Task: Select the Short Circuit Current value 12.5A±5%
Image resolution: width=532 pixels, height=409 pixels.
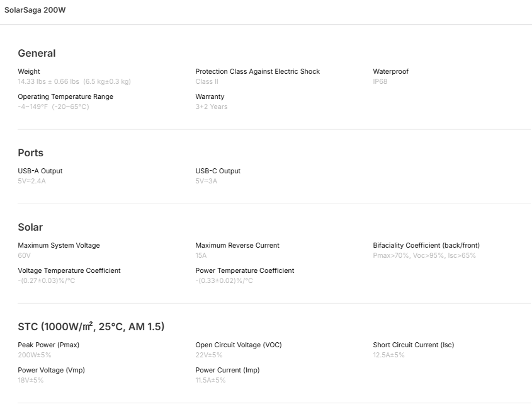Action: [x=389, y=355]
